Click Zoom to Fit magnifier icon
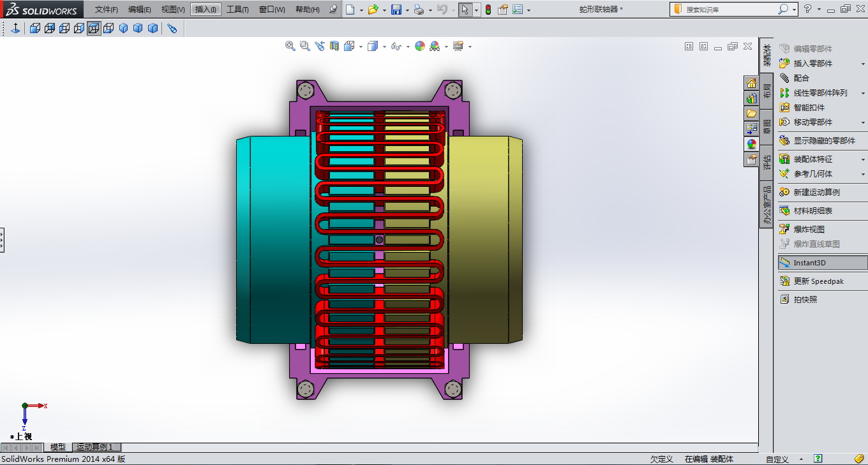The image size is (868, 465). pos(290,46)
